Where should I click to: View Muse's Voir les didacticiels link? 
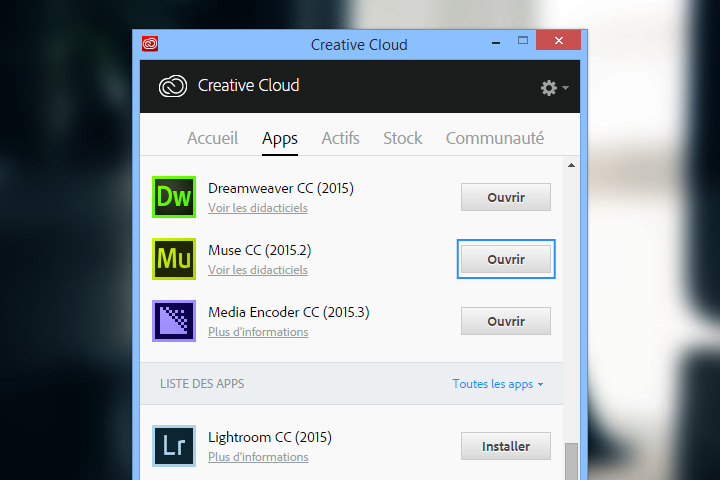(x=258, y=270)
